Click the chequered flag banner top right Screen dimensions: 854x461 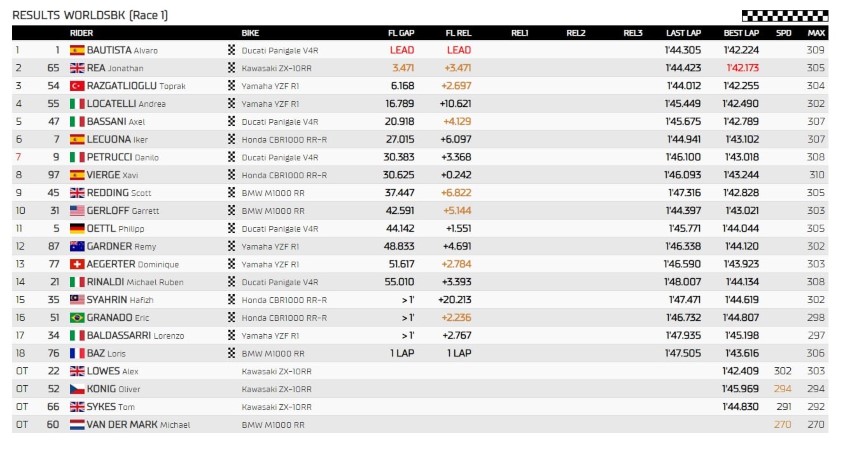point(785,15)
